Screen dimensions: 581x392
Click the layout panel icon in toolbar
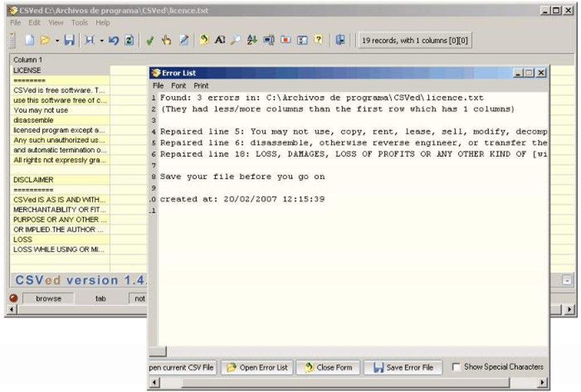click(302, 40)
